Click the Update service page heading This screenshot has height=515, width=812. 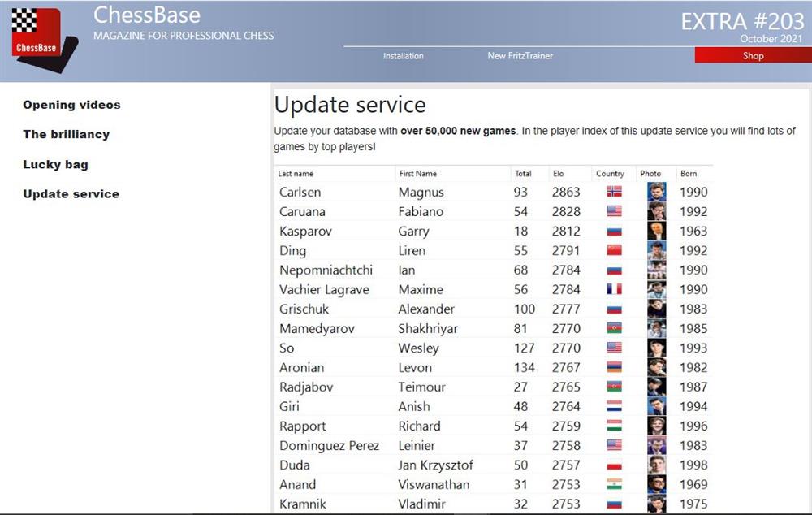[350, 105]
